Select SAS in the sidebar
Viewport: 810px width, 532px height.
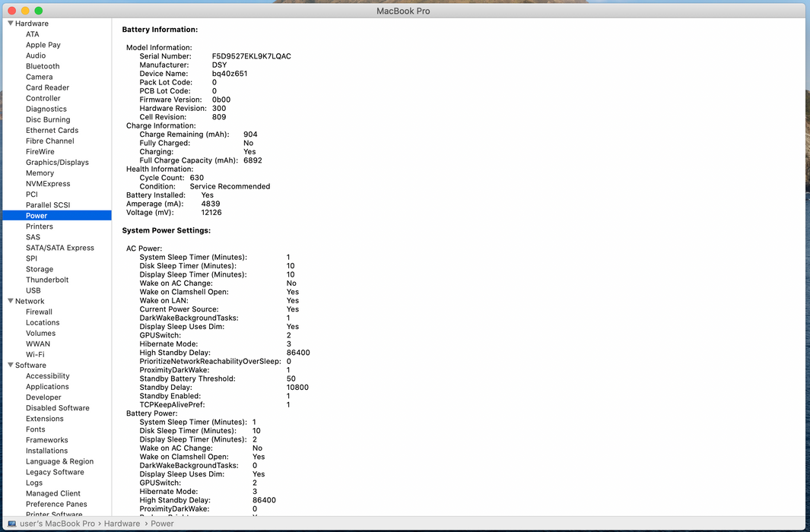[x=33, y=237]
